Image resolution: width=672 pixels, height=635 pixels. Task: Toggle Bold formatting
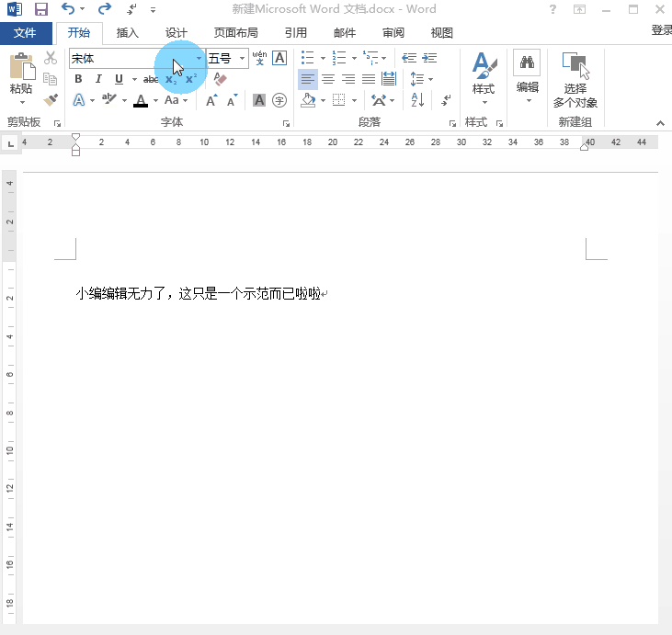tap(78, 79)
